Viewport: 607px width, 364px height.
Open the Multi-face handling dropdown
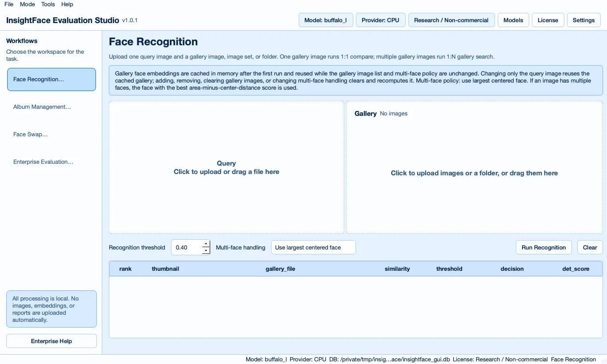point(313,248)
